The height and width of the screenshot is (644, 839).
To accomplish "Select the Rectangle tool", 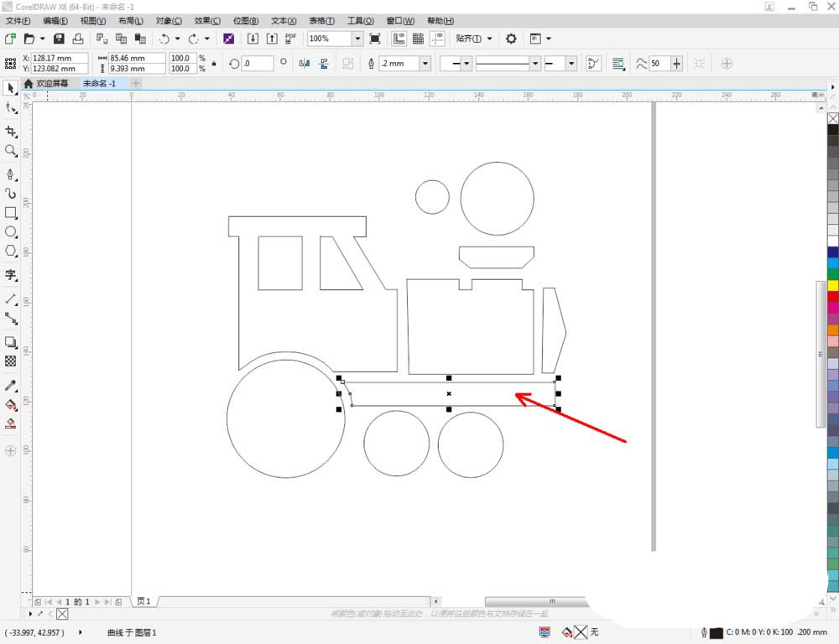I will 11,213.
